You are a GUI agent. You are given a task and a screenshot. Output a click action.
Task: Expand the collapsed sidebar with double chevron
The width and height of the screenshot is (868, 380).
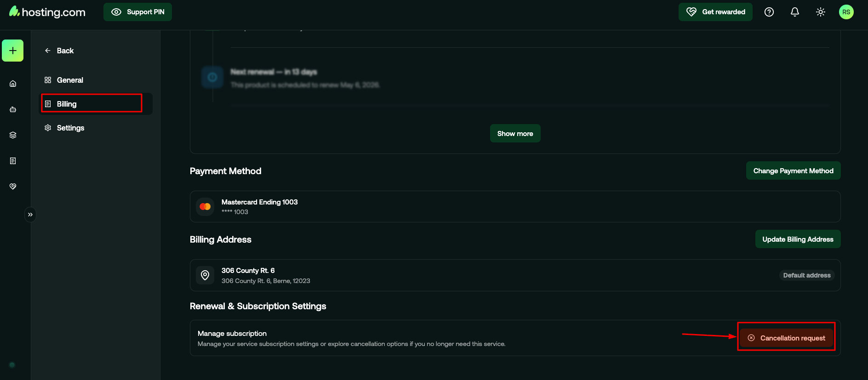point(30,215)
